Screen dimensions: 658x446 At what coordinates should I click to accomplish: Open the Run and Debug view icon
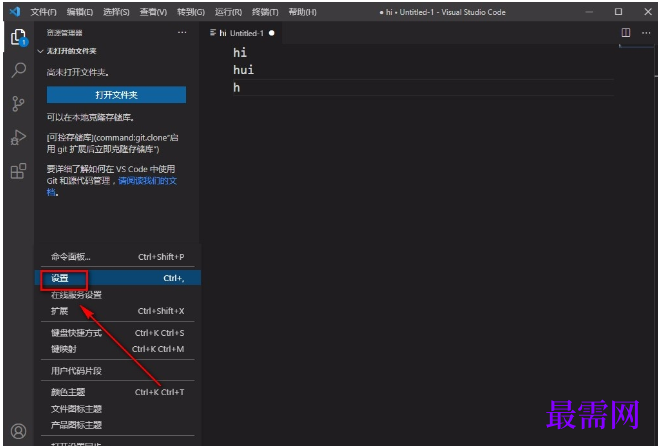click(18, 137)
